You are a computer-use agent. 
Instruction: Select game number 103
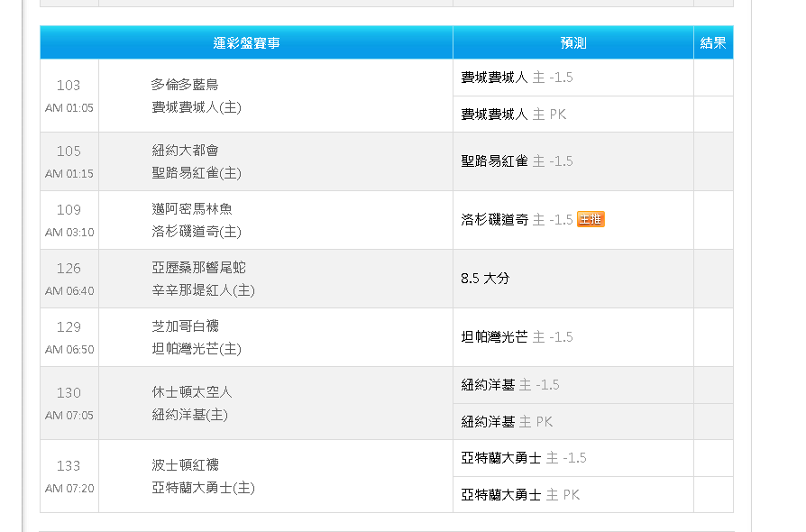tap(69, 86)
